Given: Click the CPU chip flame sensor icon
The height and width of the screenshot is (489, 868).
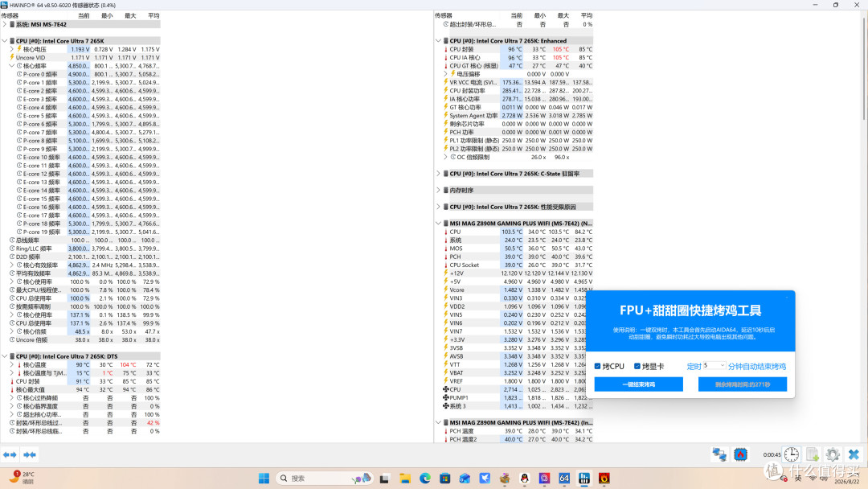Looking at the screenshot, I should (740, 454).
